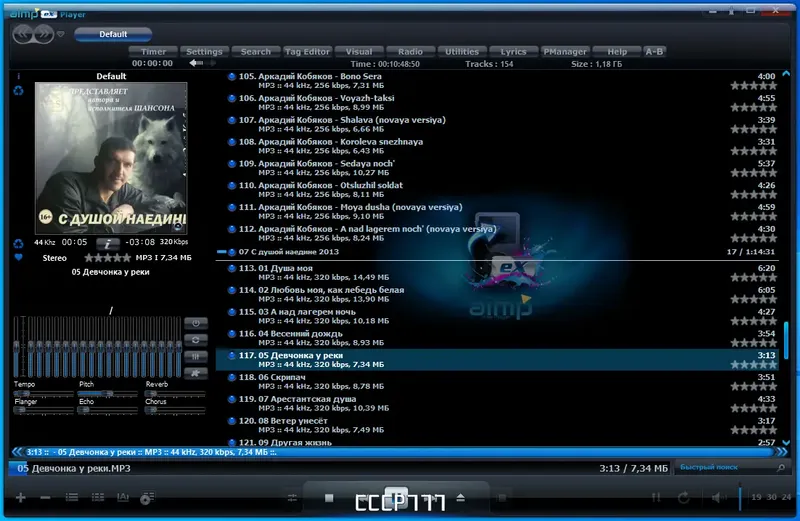Open the equalizer presets (sliders) button
The image size is (800, 521).
(x=195, y=356)
